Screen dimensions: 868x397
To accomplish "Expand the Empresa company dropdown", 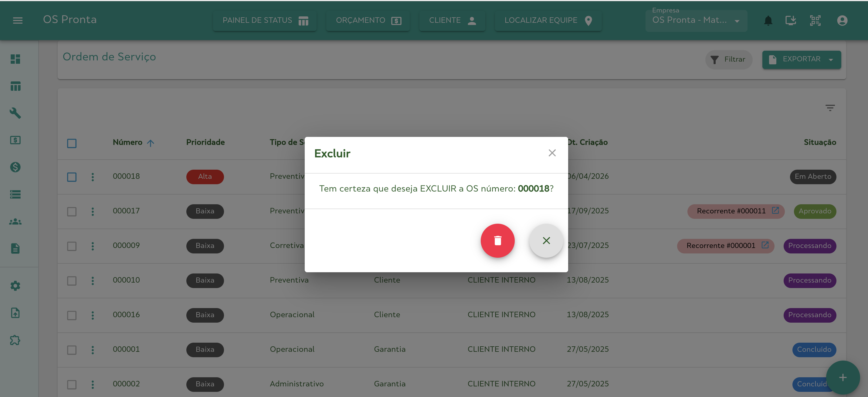I will [696, 21].
